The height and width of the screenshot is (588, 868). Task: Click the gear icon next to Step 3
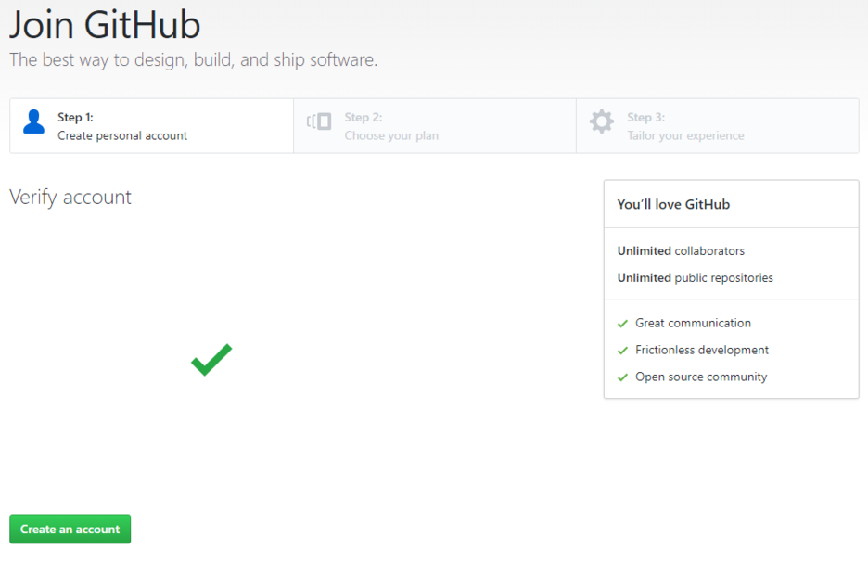coord(601,121)
